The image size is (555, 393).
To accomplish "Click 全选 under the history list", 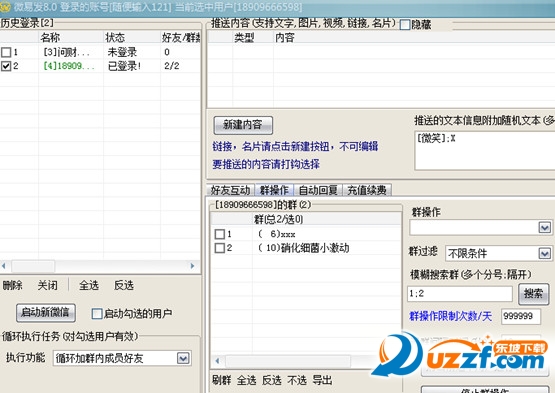I will [89, 285].
